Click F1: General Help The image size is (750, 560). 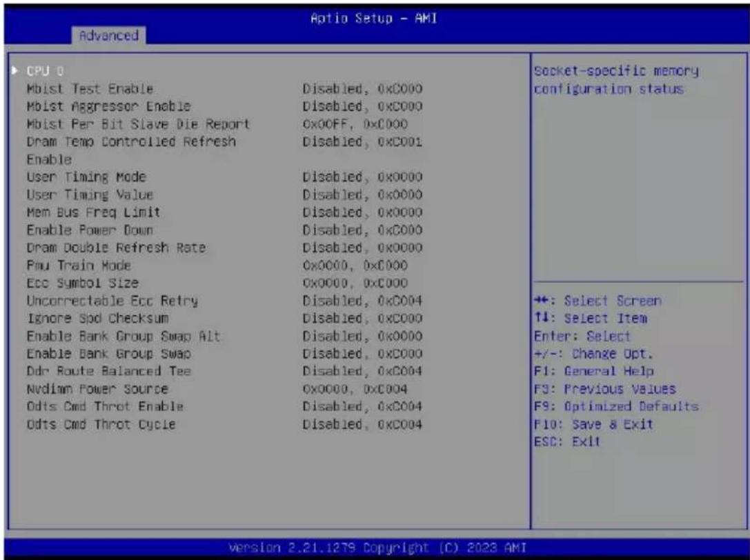click(x=594, y=371)
